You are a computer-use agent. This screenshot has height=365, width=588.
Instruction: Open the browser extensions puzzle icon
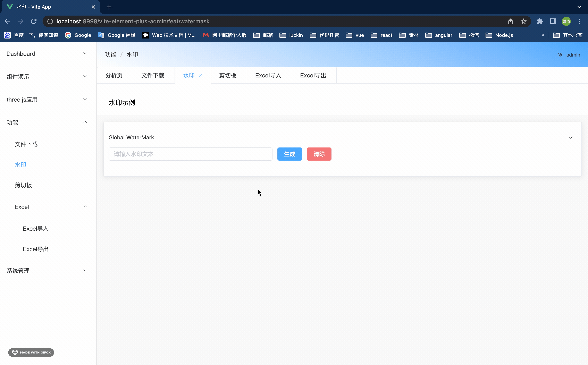click(540, 22)
